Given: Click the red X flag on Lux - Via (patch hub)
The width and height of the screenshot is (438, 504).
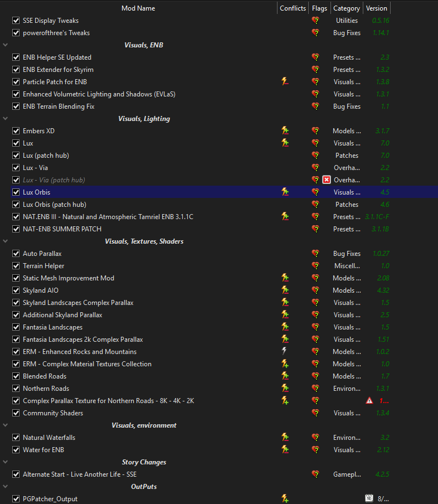Looking at the screenshot, I should 327,180.
